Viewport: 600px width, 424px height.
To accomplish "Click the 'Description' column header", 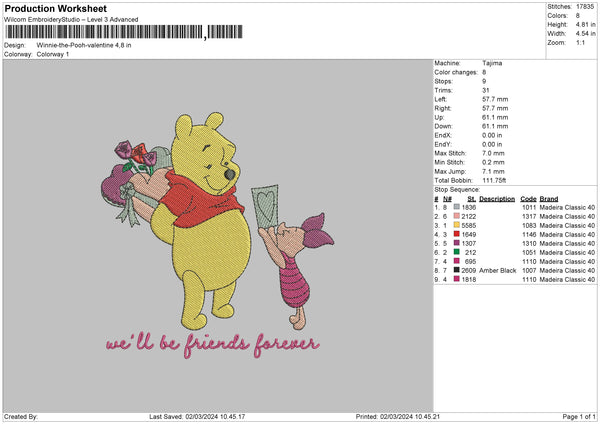I will [497, 199].
